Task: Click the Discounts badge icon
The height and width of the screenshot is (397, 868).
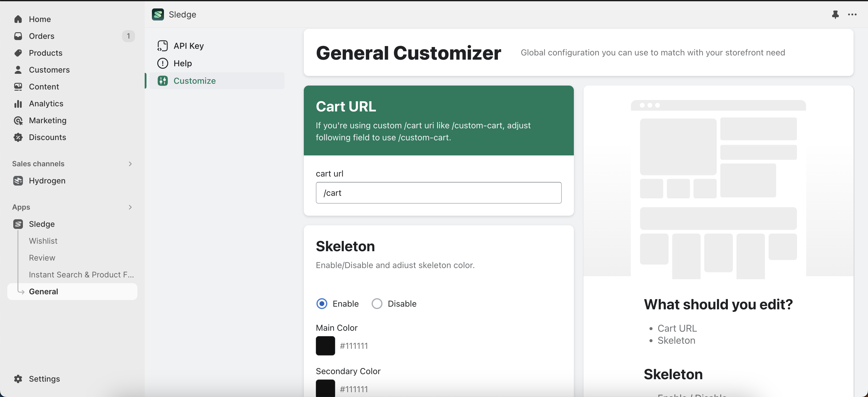Action: pyautogui.click(x=18, y=137)
